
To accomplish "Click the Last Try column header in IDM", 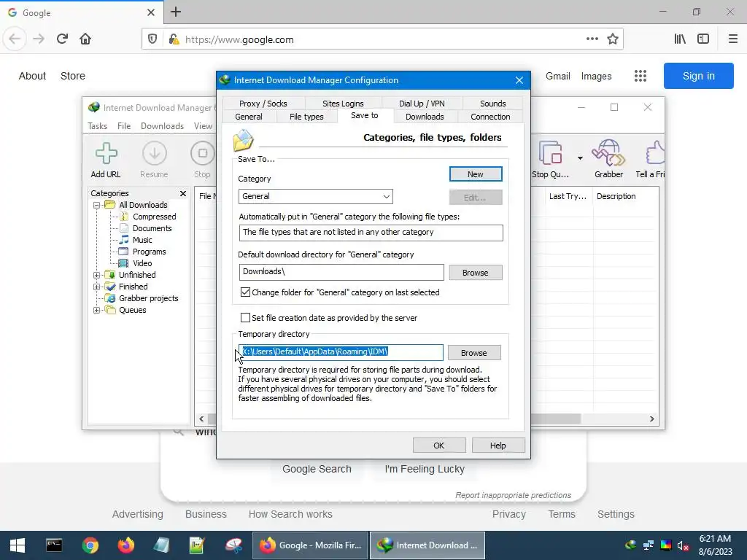I will (568, 196).
